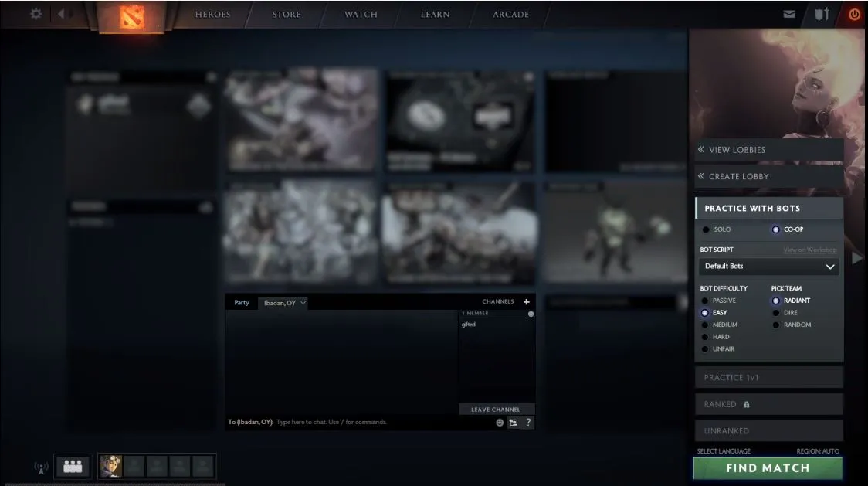This screenshot has width=868, height=486.
Task: Click the chat pop-out icon
Action: click(x=514, y=423)
